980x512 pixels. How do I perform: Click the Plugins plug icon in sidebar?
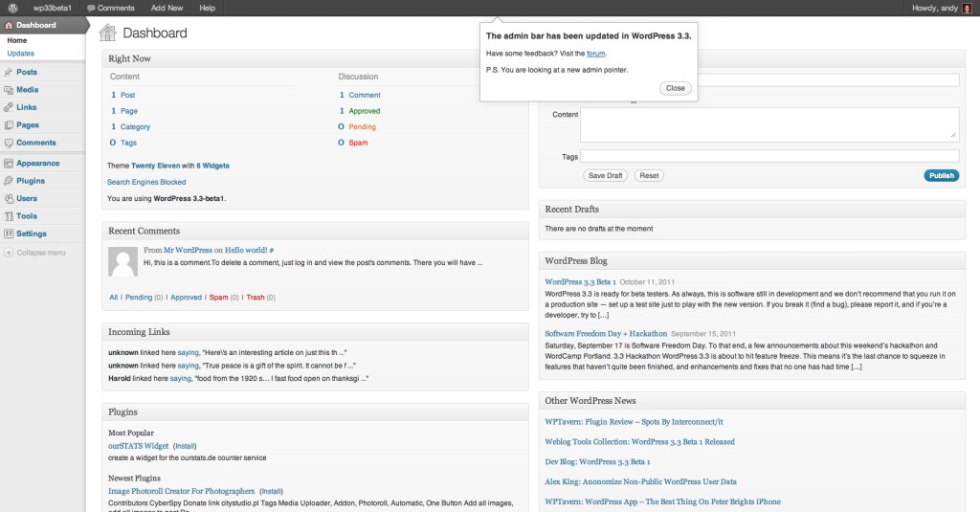(9, 180)
